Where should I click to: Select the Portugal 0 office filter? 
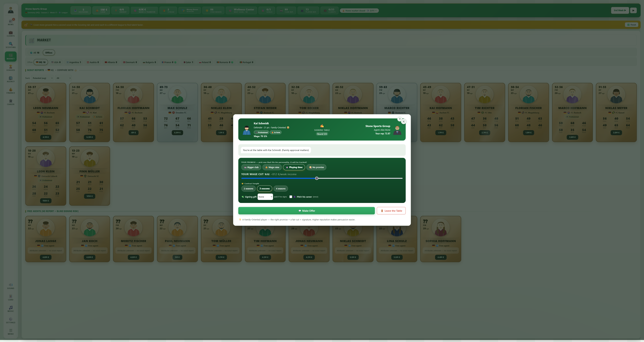[x=247, y=62]
